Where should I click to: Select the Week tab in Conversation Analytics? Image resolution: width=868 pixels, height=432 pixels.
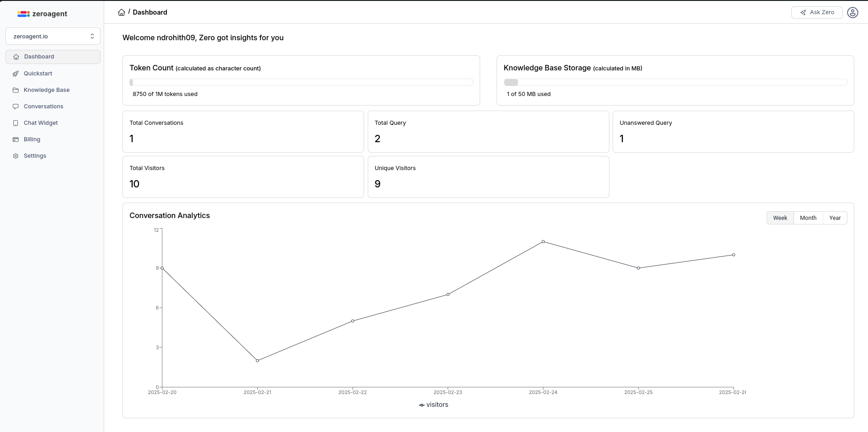pos(780,218)
